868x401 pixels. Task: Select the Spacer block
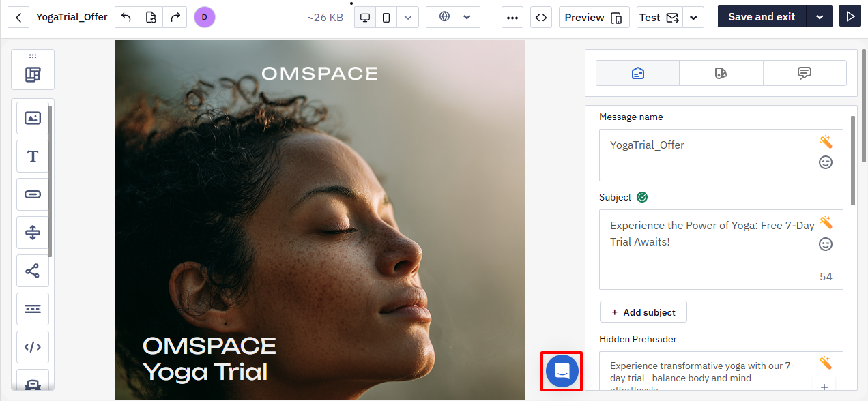(33, 233)
